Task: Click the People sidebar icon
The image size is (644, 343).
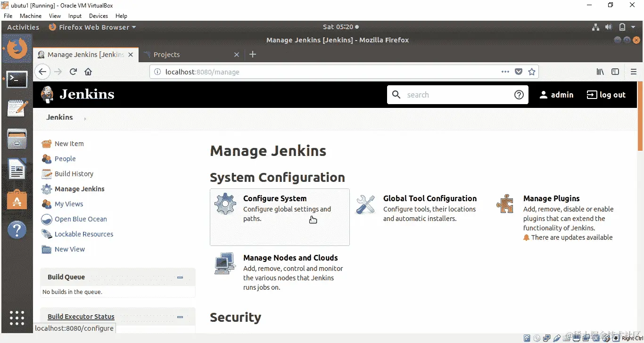Action: click(46, 159)
